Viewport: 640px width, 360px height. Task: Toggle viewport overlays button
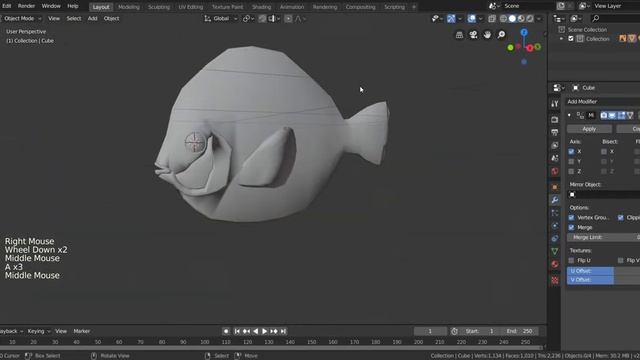(x=471, y=18)
